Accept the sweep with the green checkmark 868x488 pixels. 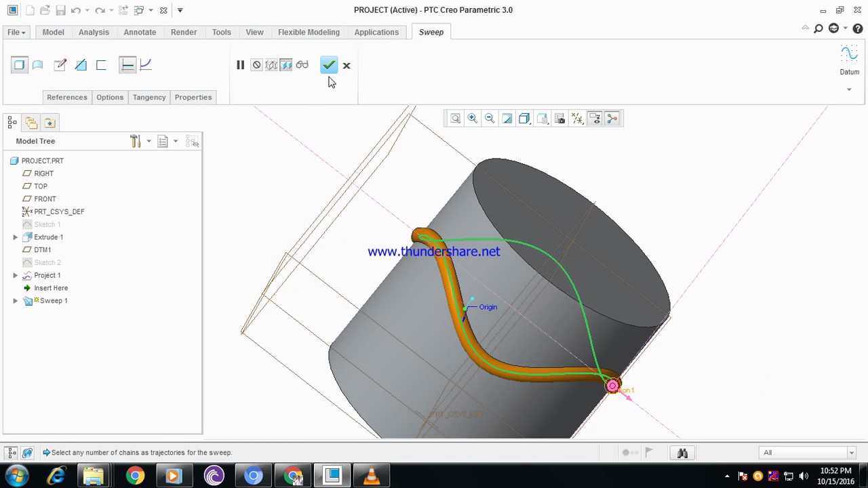(x=328, y=64)
